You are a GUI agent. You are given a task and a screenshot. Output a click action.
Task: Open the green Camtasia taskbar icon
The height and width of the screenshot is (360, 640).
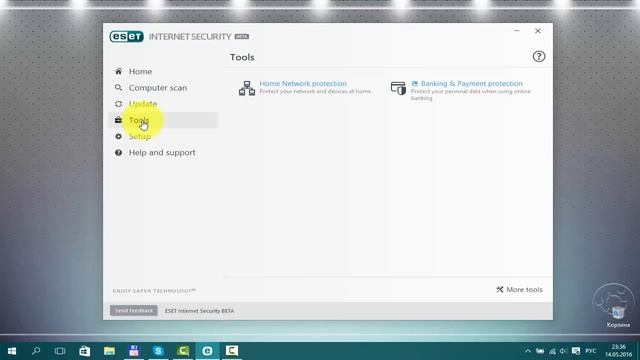click(183, 351)
